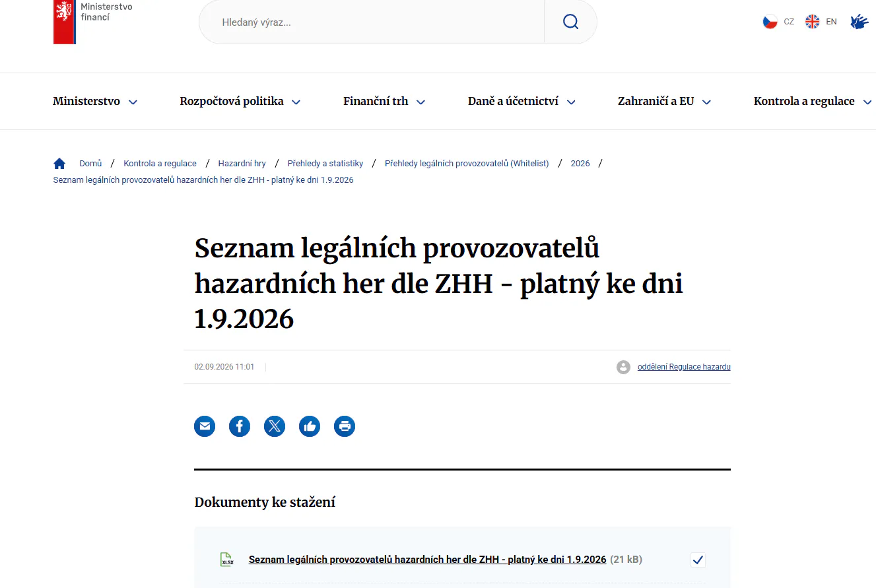Select the Czech flag language icon
The image size is (876, 588).
pyautogui.click(x=770, y=22)
